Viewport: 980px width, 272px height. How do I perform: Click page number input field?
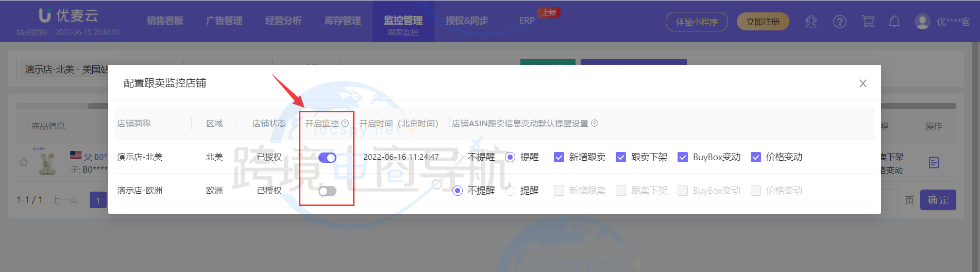pyautogui.click(x=890, y=200)
